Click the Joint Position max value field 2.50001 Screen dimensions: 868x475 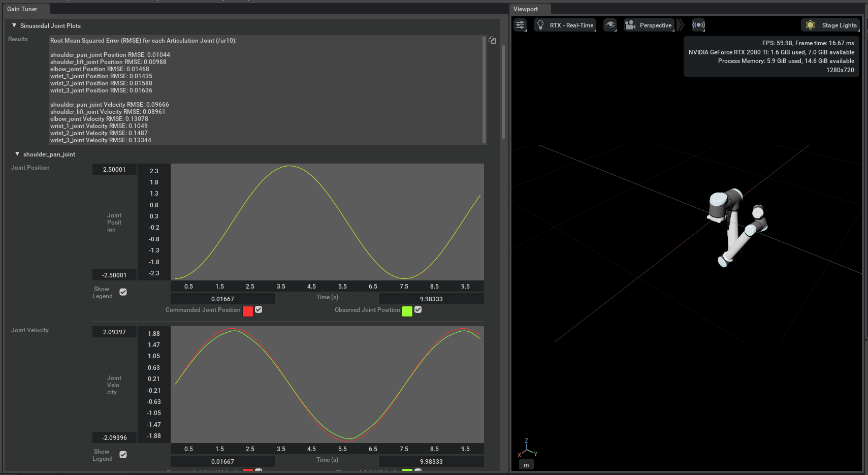coord(114,170)
